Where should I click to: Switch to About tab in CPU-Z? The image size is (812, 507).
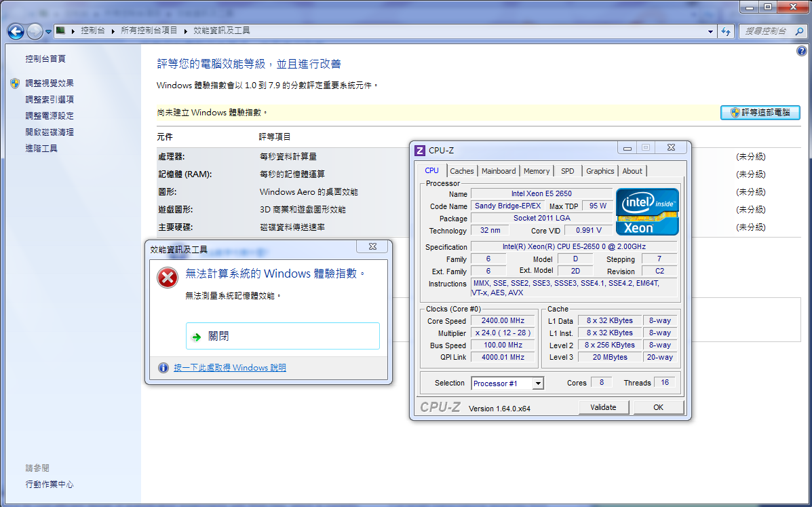632,171
